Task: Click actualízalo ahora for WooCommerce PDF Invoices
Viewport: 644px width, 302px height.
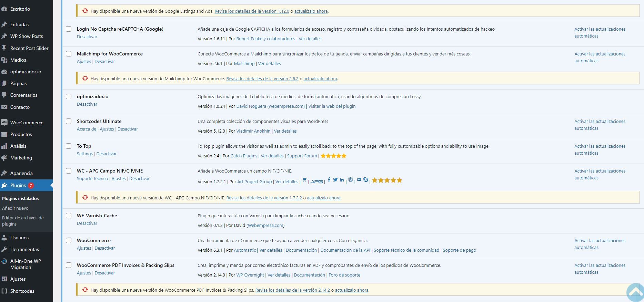Action: coord(352,290)
